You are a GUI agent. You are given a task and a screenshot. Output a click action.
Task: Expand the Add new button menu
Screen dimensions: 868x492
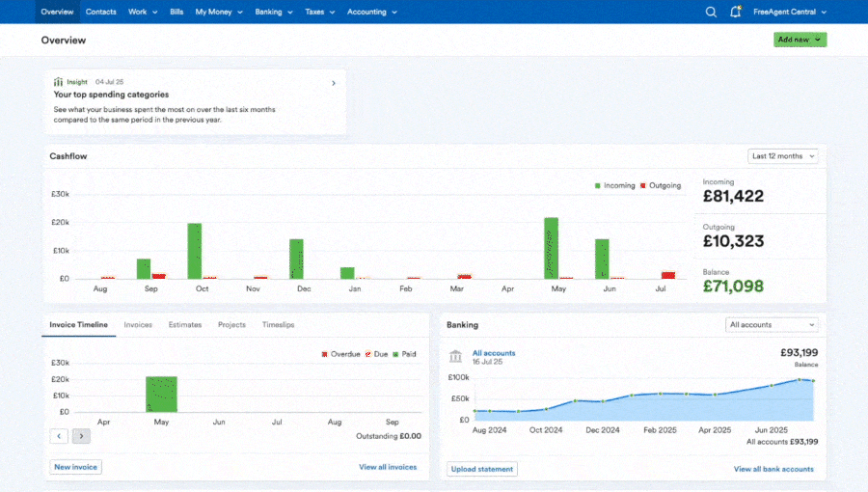(800, 40)
